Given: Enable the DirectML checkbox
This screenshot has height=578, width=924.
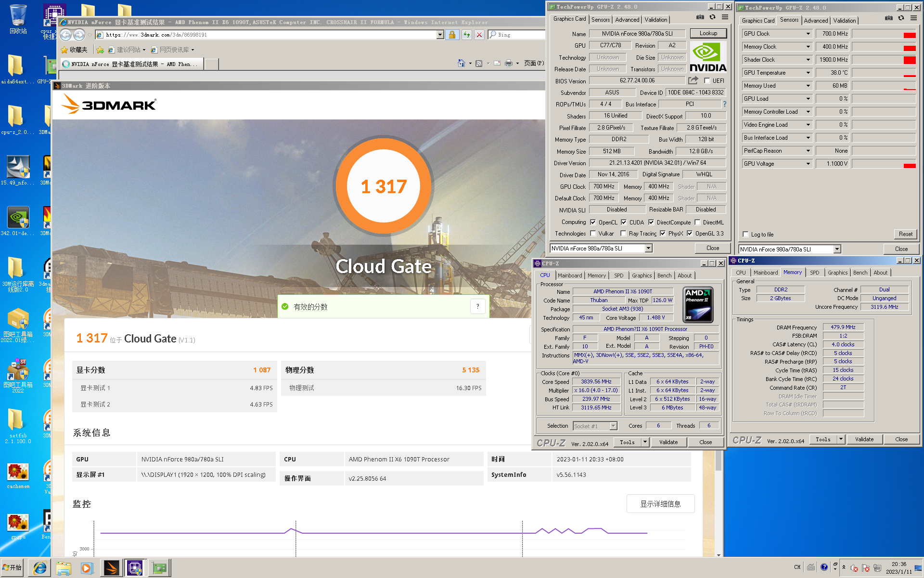Looking at the screenshot, I should [x=697, y=222].
